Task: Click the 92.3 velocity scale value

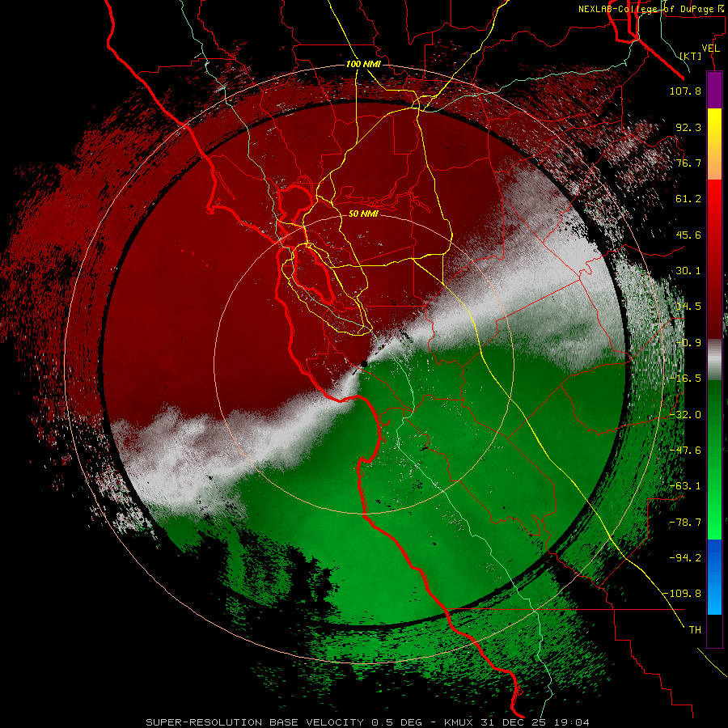Action: click(688, 127)
